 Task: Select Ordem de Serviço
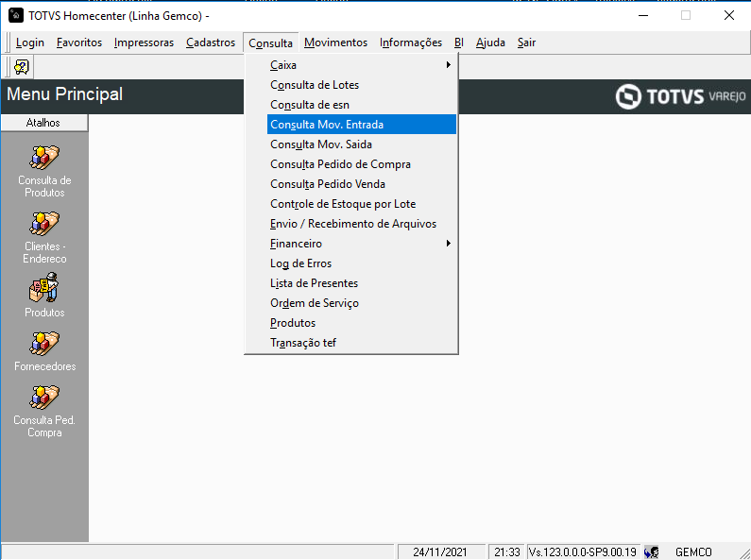pos(362,303)
